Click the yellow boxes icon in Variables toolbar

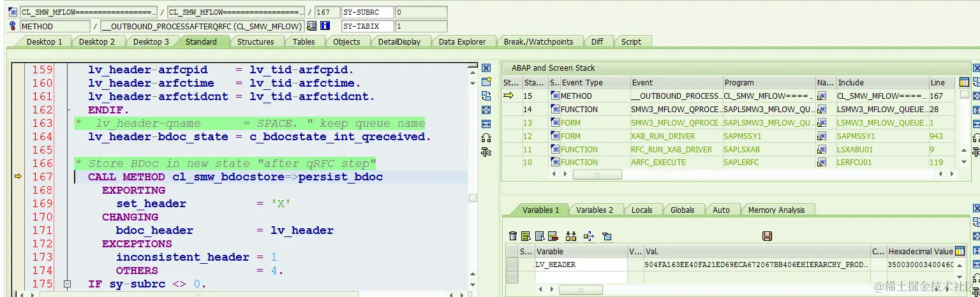point(571,236)
